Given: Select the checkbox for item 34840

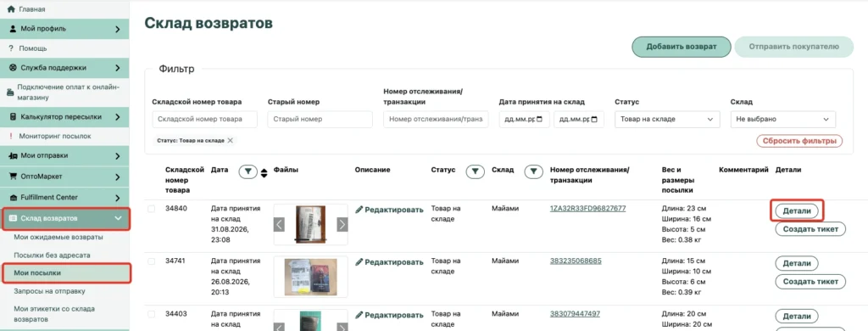Looking at the screenshot, I should pyautogui.click(x=151, y=209).
